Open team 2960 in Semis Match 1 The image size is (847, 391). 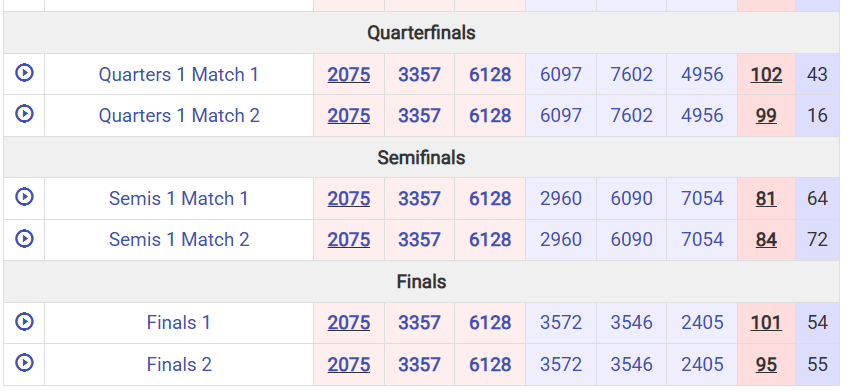point(561,199)
